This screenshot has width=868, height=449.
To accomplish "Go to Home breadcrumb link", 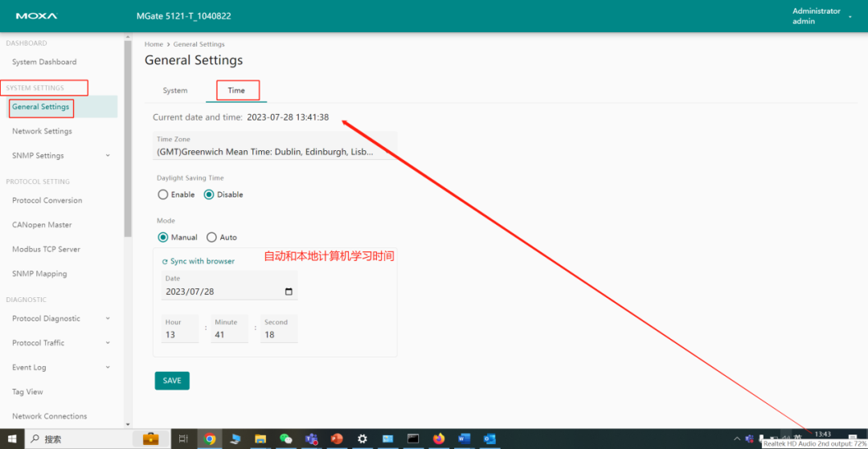I will [154, 44].
